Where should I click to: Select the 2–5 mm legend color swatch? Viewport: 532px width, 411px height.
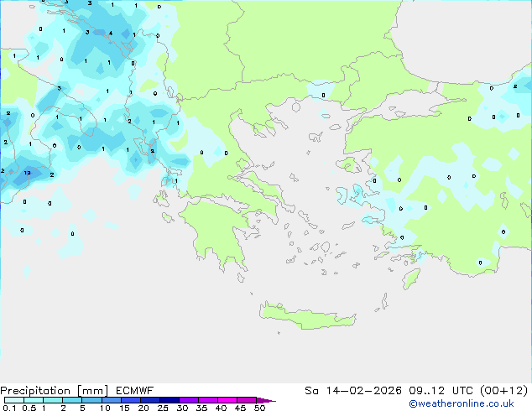tap(72, 400)
